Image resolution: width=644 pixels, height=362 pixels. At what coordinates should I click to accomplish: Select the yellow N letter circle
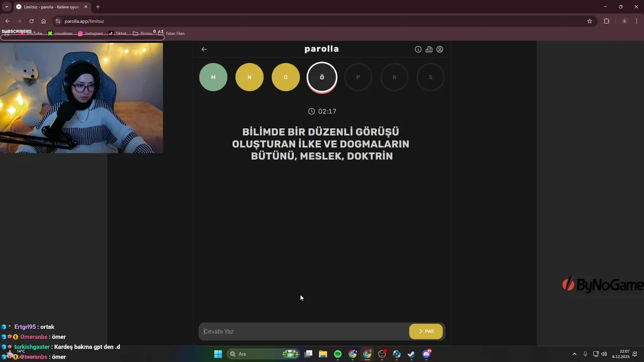[250, 77]
